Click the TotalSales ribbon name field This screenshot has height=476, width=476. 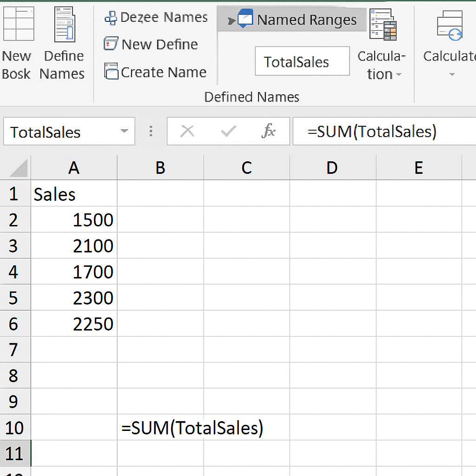click(x=302, y=61)
